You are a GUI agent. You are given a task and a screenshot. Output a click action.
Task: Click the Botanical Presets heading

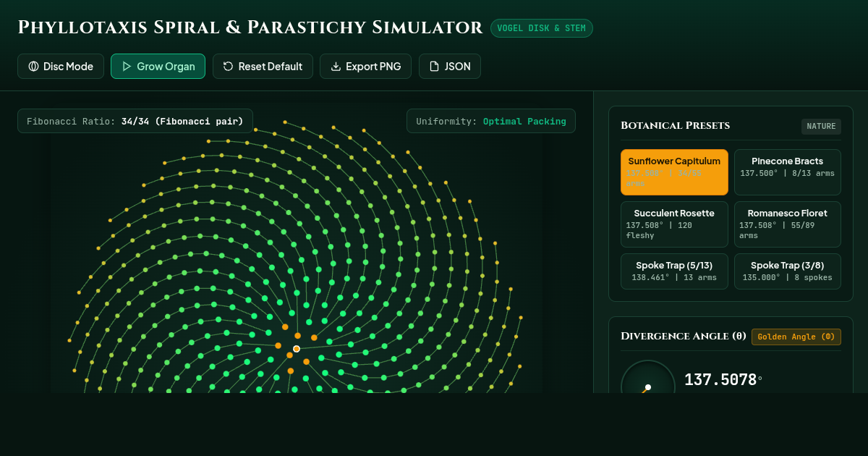pos(675,126)
